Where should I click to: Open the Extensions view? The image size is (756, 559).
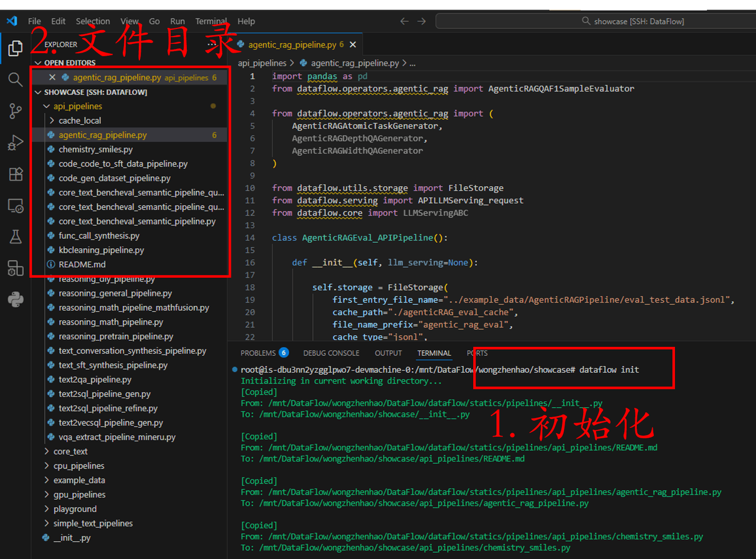click(15, 174)
